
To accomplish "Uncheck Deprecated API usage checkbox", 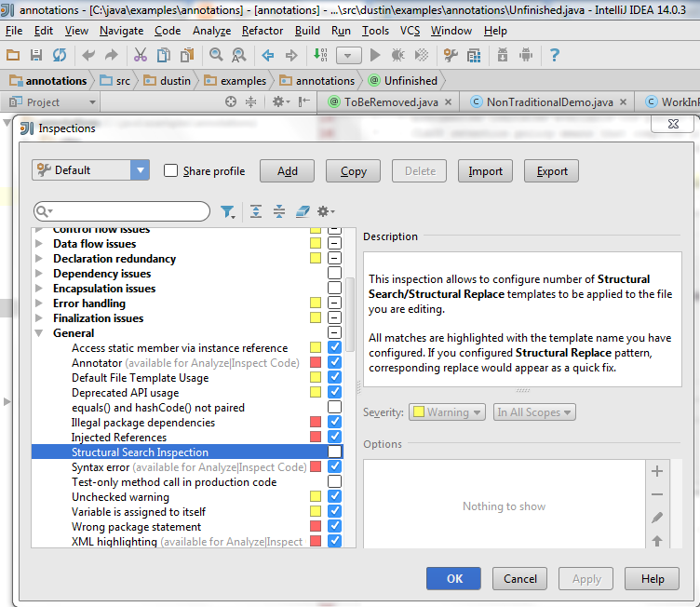I will coord(334,392).
